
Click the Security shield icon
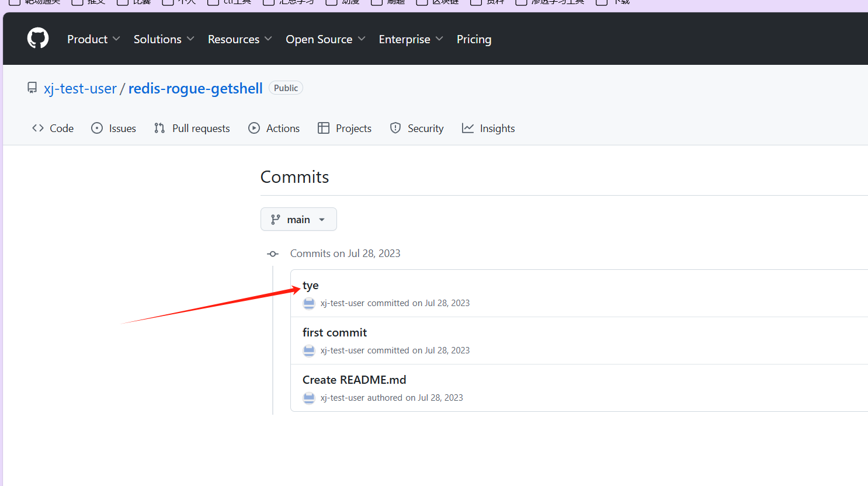click(x=395, y=128)
